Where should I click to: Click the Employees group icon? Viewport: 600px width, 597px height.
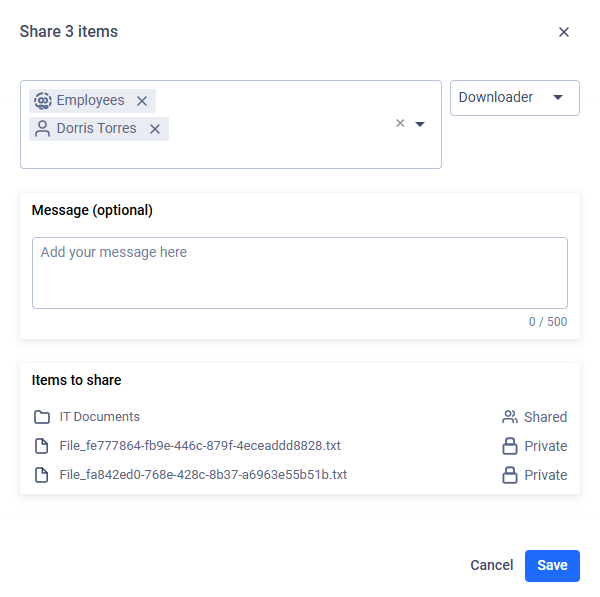coord(43,101)
